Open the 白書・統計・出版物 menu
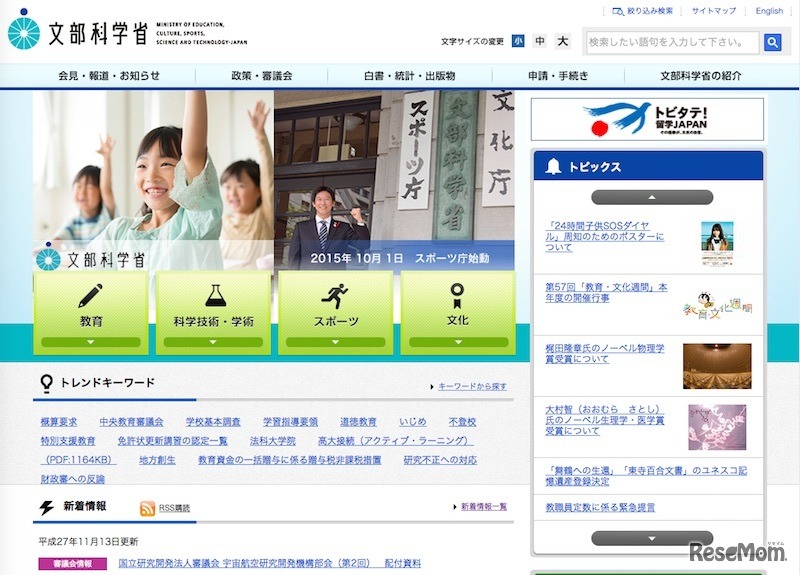Viewport: 800px width, 575px height. 410,76
